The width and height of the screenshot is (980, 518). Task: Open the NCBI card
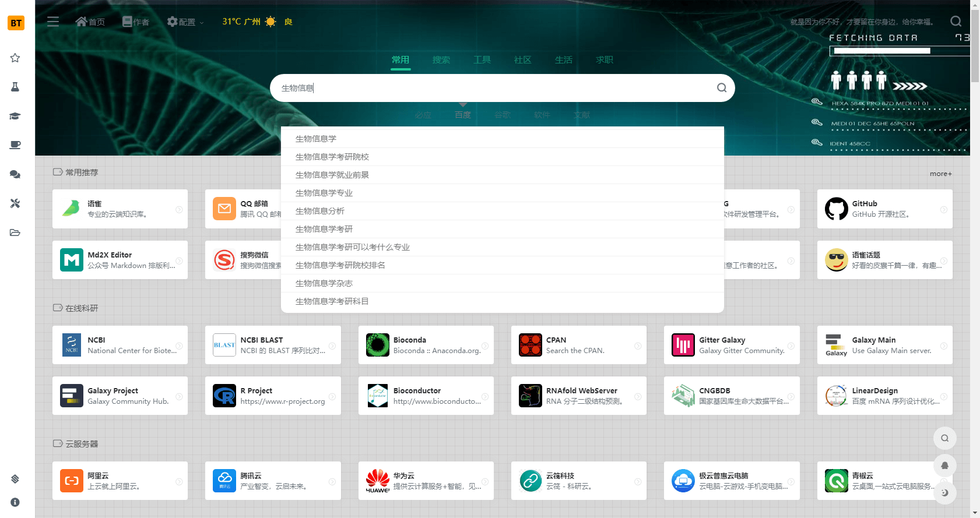[x=120, y=345]
